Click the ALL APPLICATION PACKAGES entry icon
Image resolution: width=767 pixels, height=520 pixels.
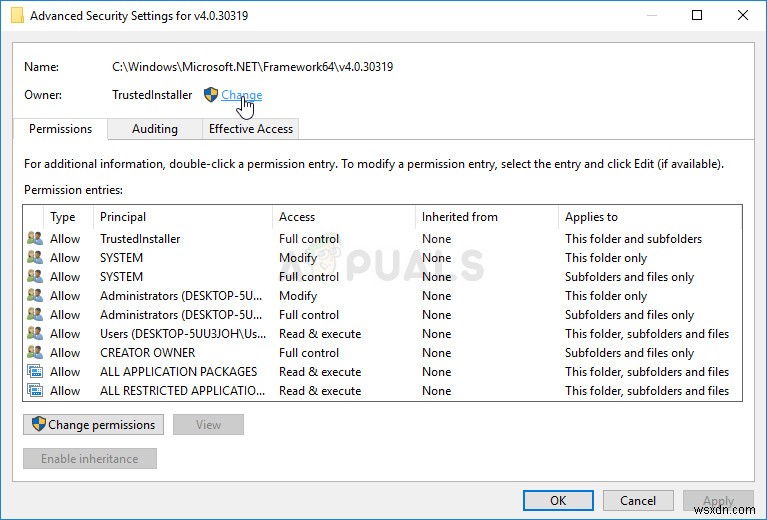coord(35,372)
